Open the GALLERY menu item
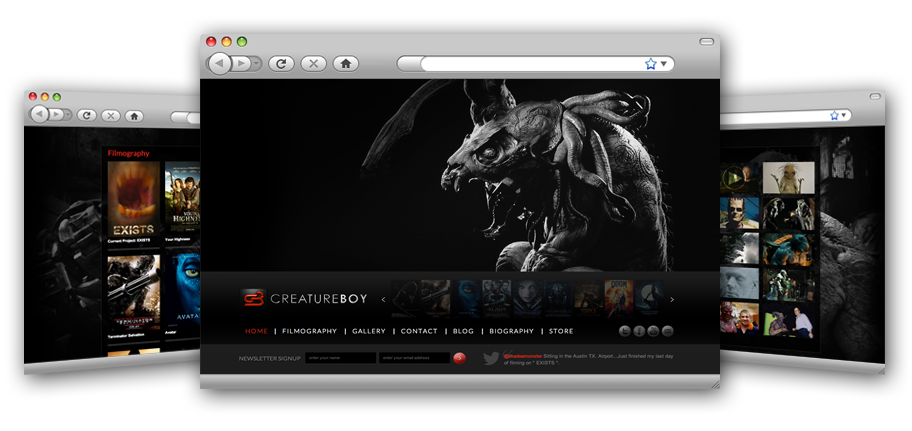912x431 pixels. 369,331
